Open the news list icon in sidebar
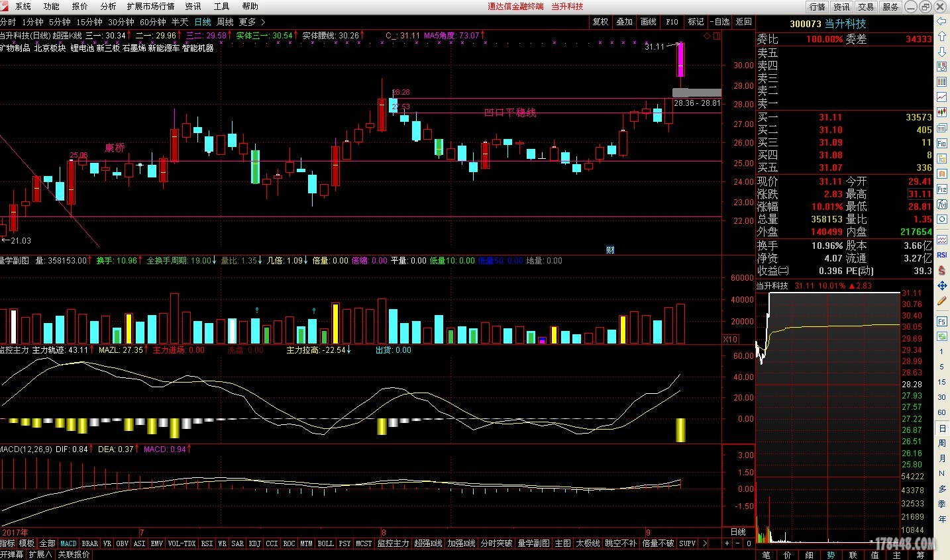 coord(941,128)
